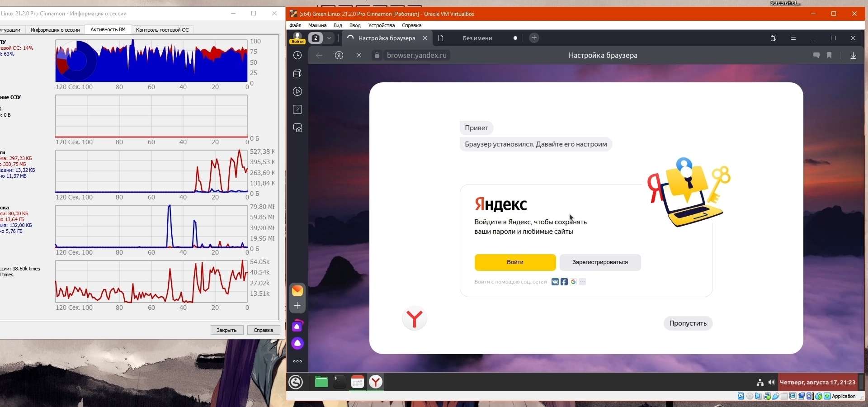868x407 pixels.
Task: Click the pinned tab group button showing 2
Action: 316,38
